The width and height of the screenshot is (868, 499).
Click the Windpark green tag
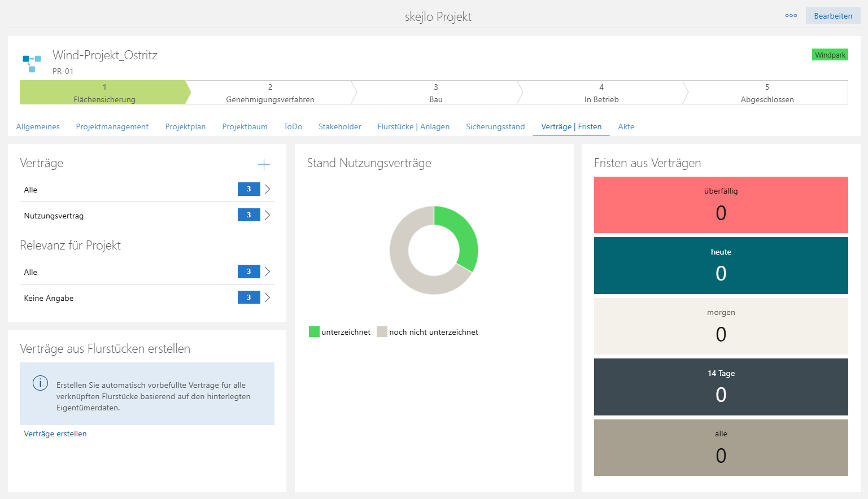[x=830, y=55]
